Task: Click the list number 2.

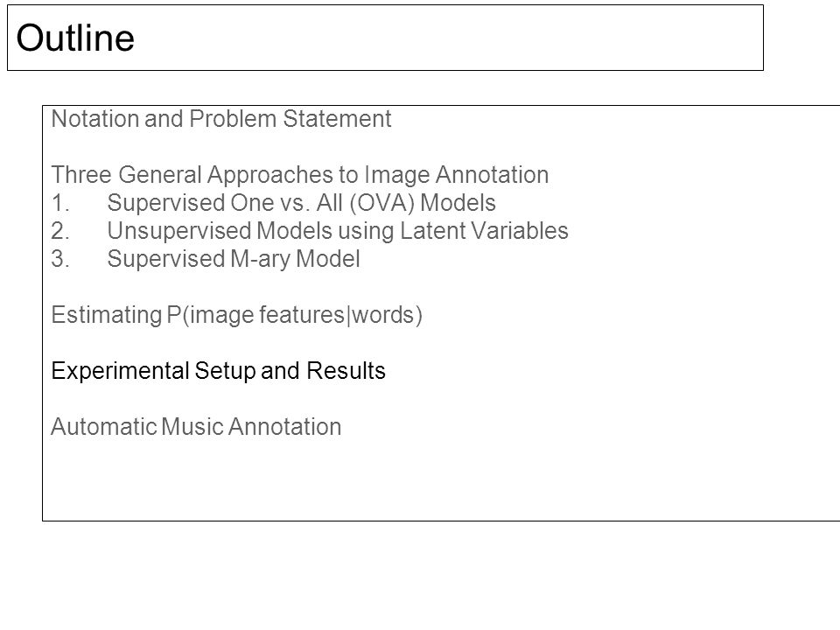Action: (x=60, y=231)
